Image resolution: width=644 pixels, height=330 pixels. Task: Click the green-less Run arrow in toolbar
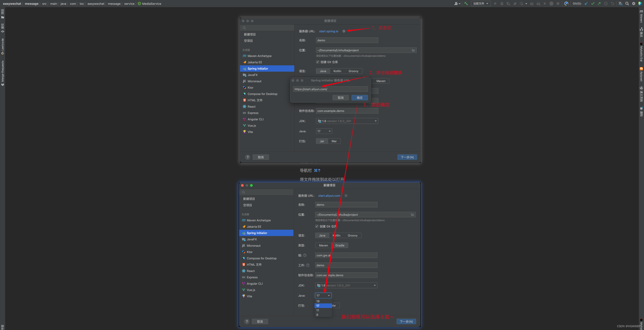pyautogui.click(x=495, y=4)
